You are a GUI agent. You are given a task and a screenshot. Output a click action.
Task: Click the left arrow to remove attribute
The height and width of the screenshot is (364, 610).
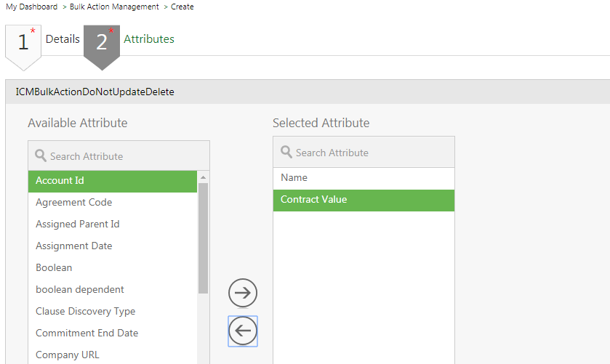243,331
